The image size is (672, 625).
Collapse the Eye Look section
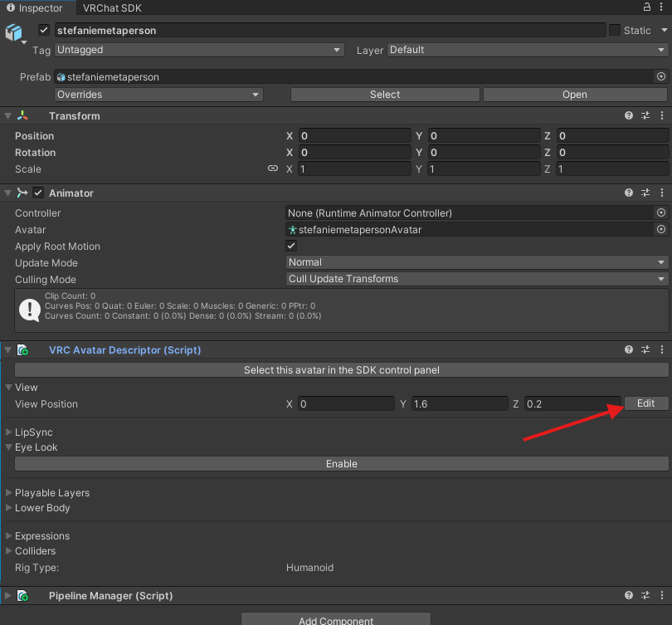(x=8, y=447)
